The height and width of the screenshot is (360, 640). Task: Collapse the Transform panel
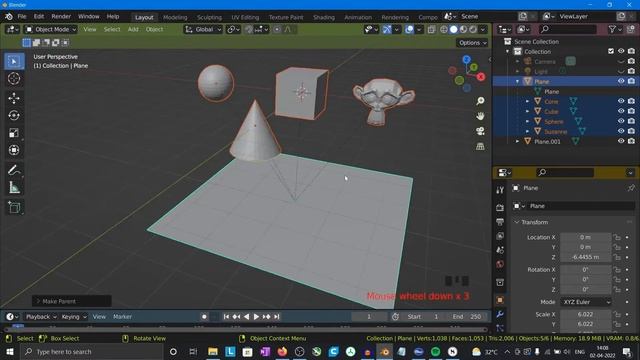517,222
